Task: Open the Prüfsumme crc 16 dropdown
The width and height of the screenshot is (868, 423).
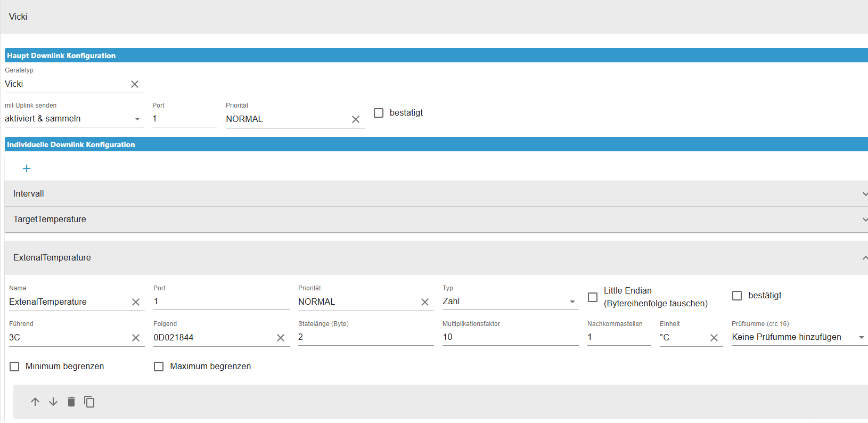Action: pos(799,337)
